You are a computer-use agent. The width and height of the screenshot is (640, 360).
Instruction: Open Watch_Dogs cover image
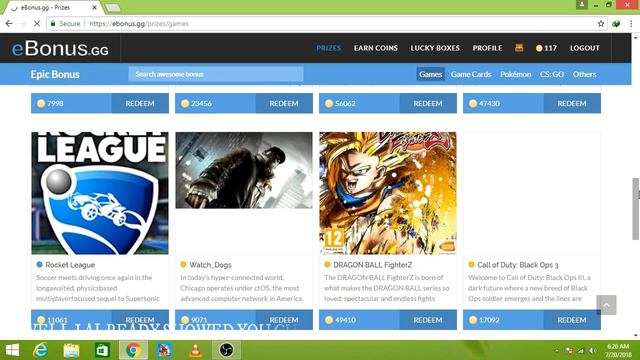coord(244,170)
